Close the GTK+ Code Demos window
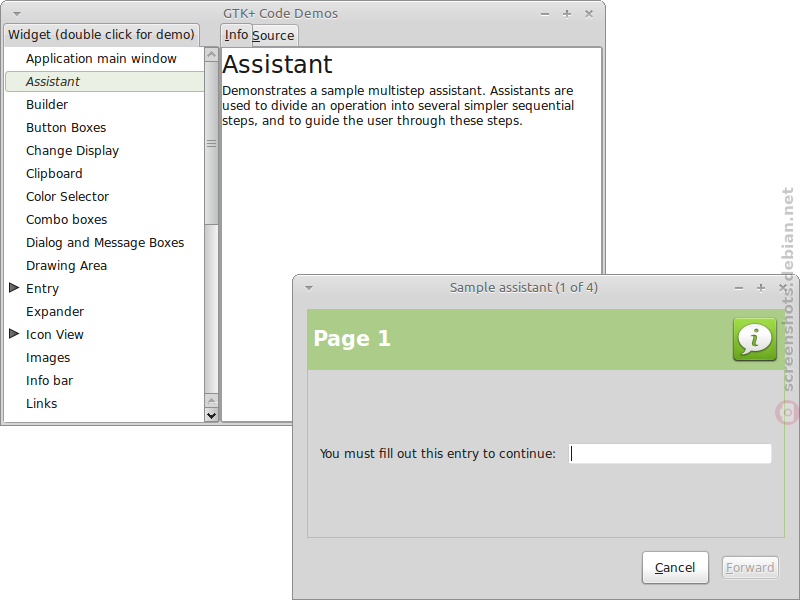Viewport: 800px width, 600px height. tap(589, 14)
